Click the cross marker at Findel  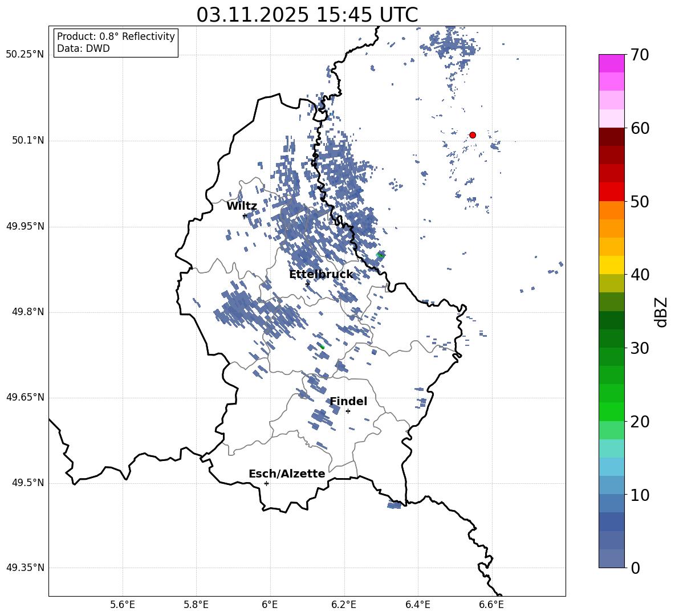pyautogui.click(x=348, y=411)
